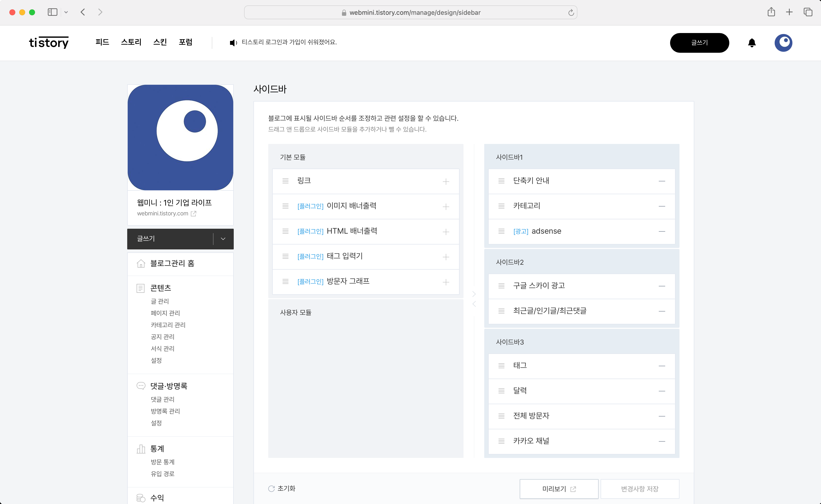This screenshot has height=504, width=821.
Task: Click the Safari address bar
Action: [x=410, y=13]
